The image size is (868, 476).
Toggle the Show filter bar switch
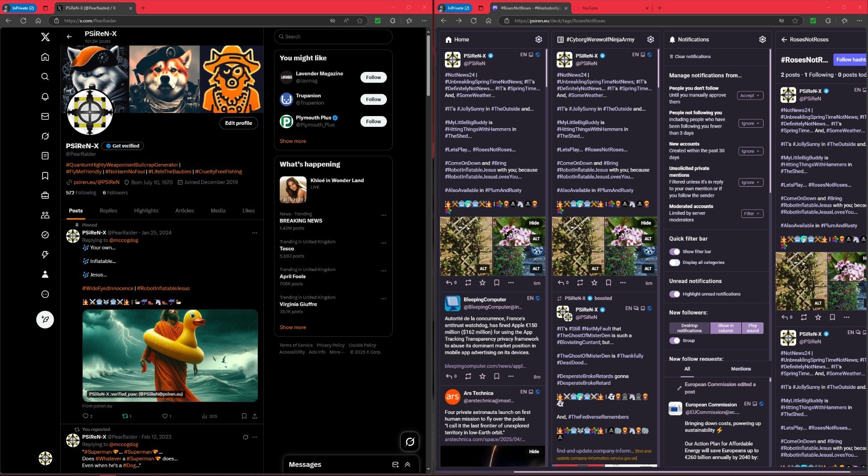tap(674, 251)
